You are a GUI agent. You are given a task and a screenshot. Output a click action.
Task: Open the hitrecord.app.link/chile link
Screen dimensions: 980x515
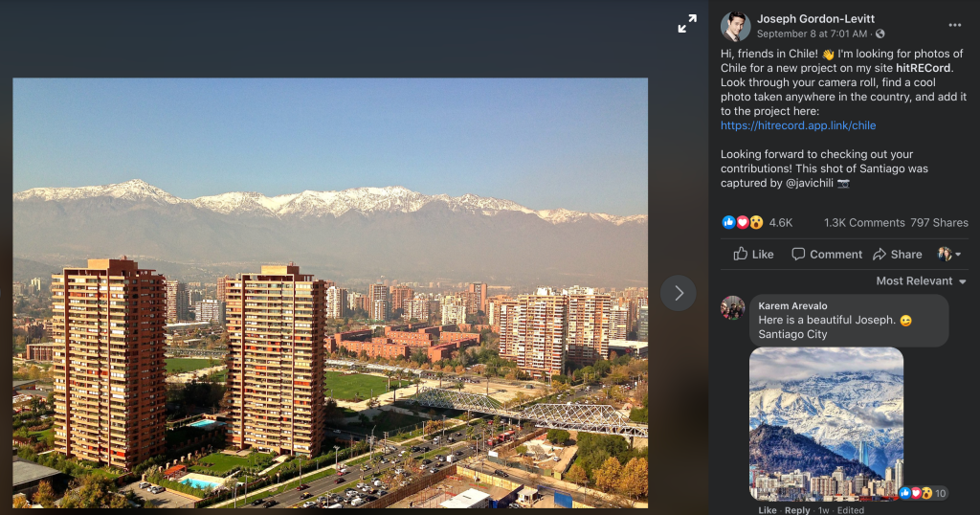[x=798, y=125]
